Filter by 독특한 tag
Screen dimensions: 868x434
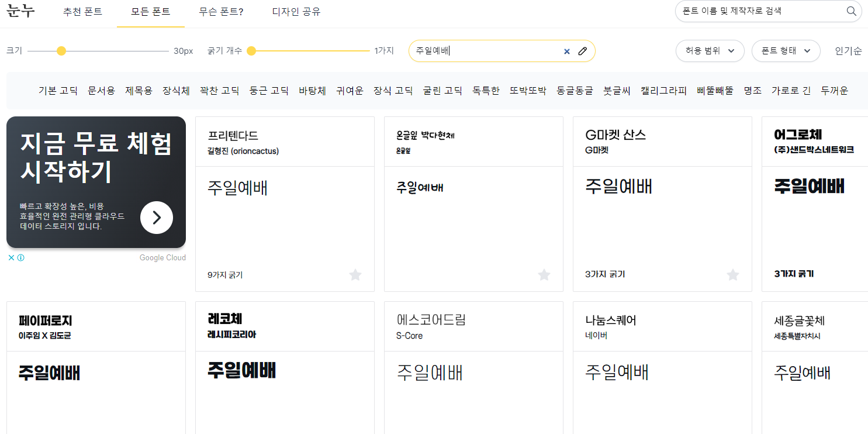click(486, 91)
